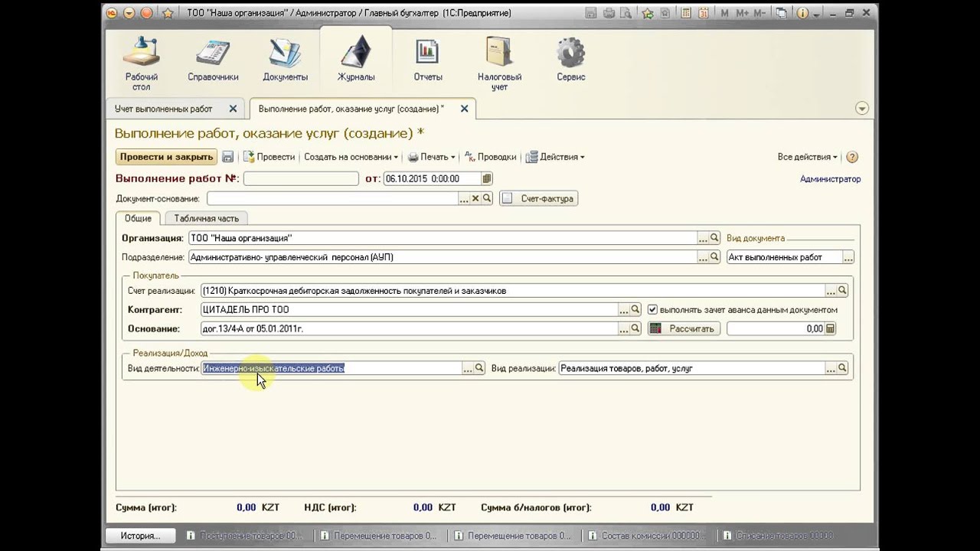Click ellipsis selector for Вид реализации field
The width and height of the screenshot is (980, 551).
[831, 368]
